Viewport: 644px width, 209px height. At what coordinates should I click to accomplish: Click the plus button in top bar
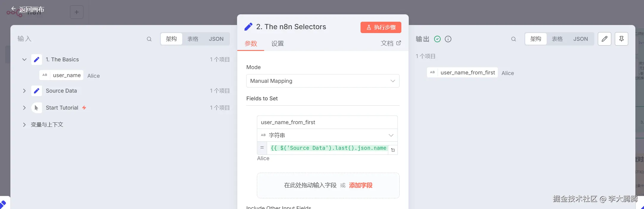coord(77,12)
